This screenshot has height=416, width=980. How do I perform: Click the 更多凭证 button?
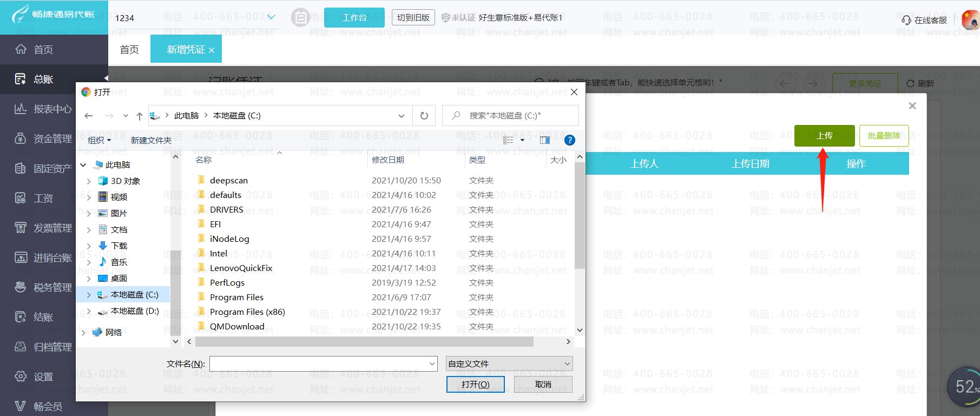pos(865,83)
